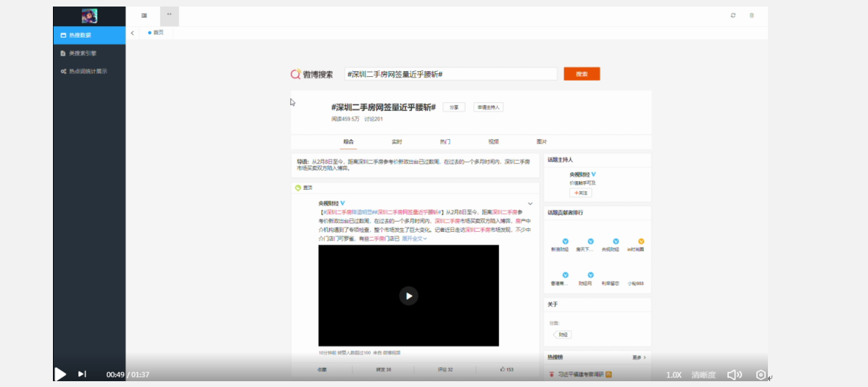Click the orange 搜索 button
Image resolution: width=868 pixels, height=387 pixels.
(x=582, y=74)
